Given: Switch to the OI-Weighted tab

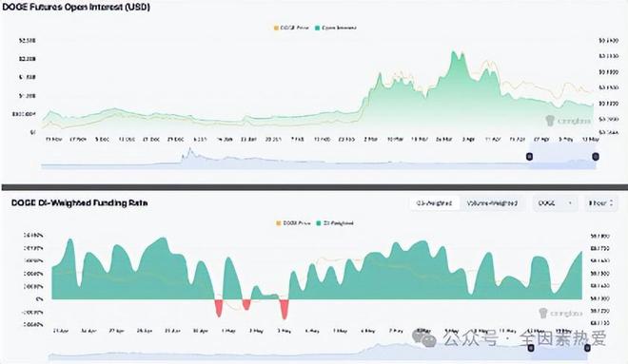Looking at the screenshot, I should point(434,203).
